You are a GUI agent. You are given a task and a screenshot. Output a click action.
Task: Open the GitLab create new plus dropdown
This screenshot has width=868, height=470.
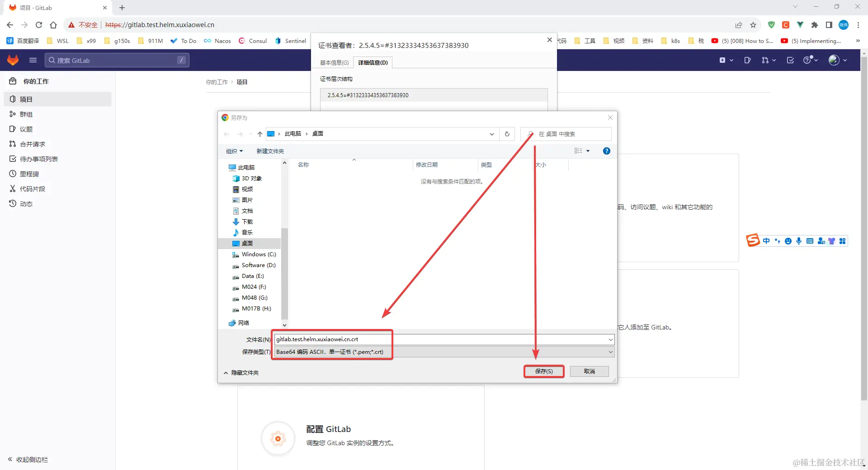[726, 60]
